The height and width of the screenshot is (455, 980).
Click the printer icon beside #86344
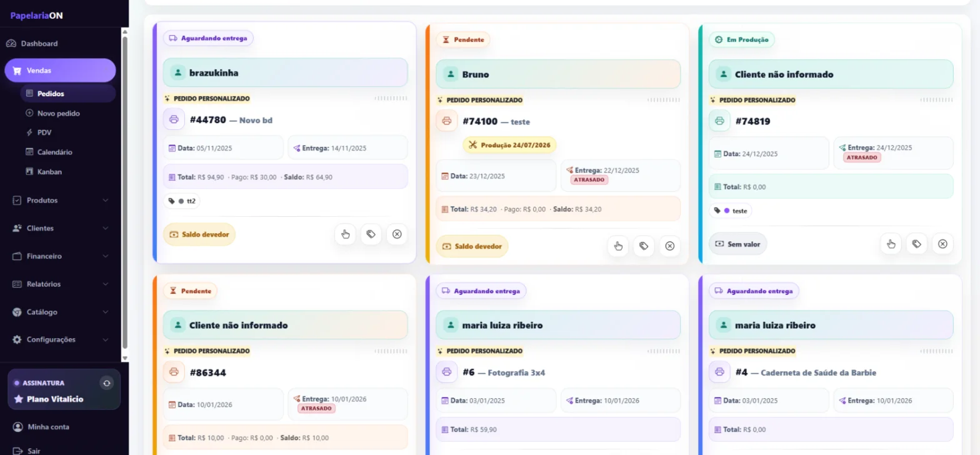(174, 372)
